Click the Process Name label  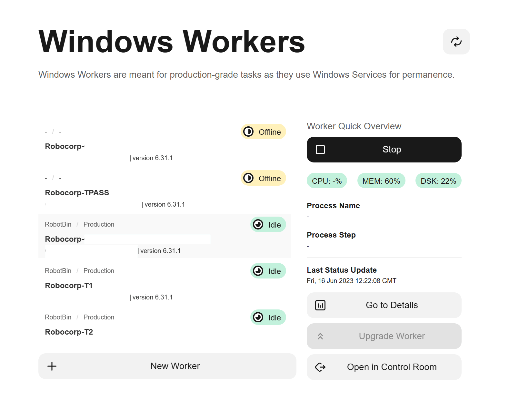tap(333, 206)
